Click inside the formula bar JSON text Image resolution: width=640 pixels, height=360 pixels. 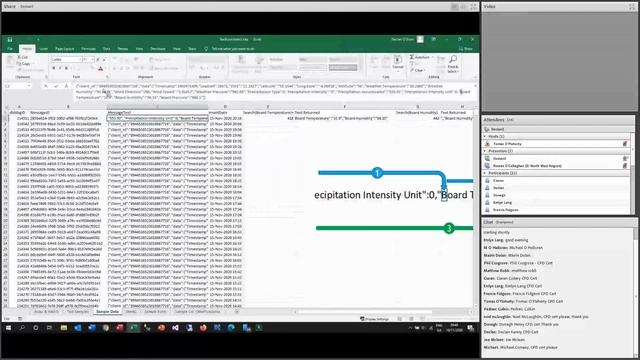[273, 92]
